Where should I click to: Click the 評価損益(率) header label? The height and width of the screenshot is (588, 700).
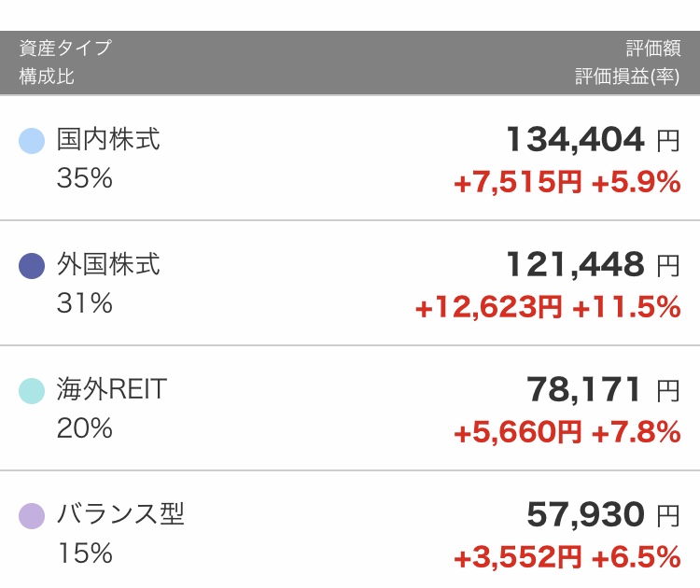627,77
